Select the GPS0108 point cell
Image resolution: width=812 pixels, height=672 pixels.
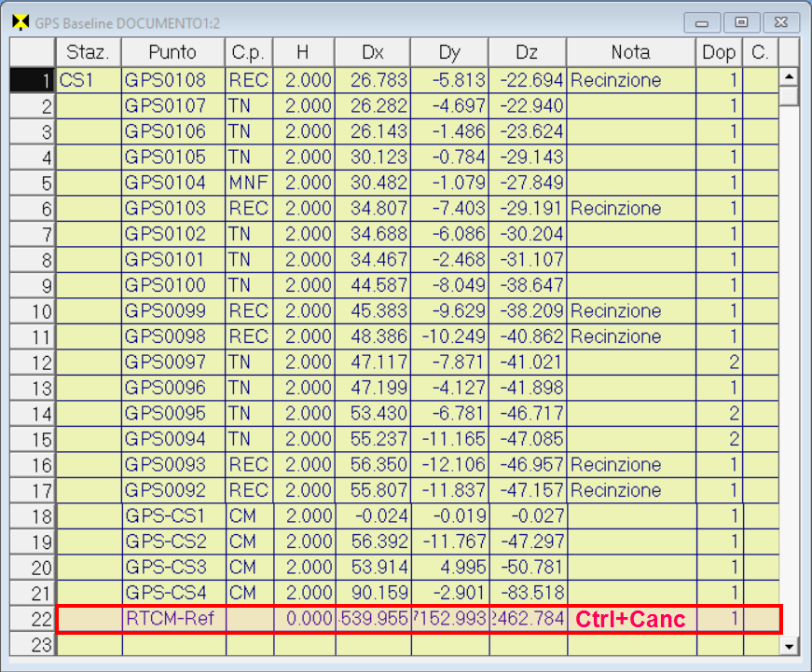(x=172, y=81)
